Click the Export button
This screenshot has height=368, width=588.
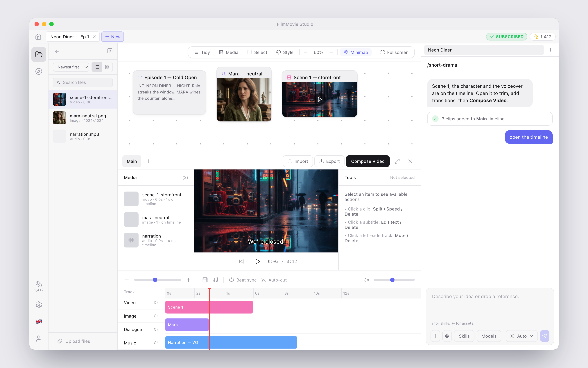coord(329,161)
